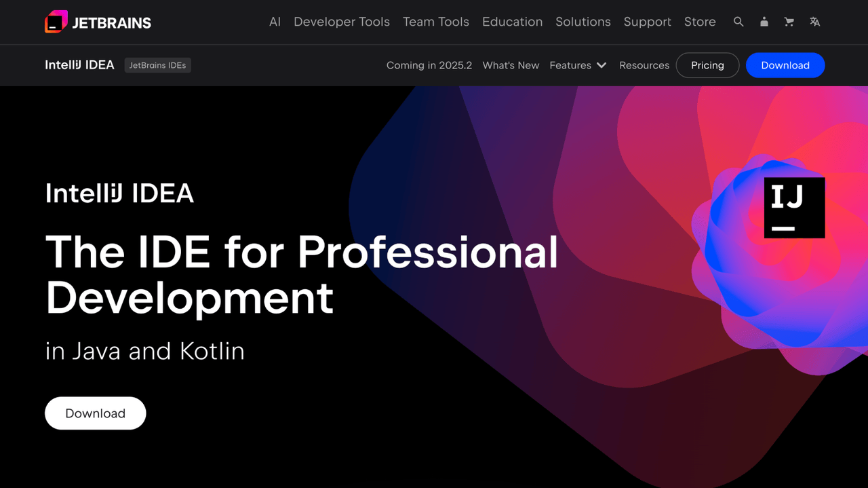Expand the Features dropdown
The height and width of the screenshot is (488, 868).
(570, 65)
